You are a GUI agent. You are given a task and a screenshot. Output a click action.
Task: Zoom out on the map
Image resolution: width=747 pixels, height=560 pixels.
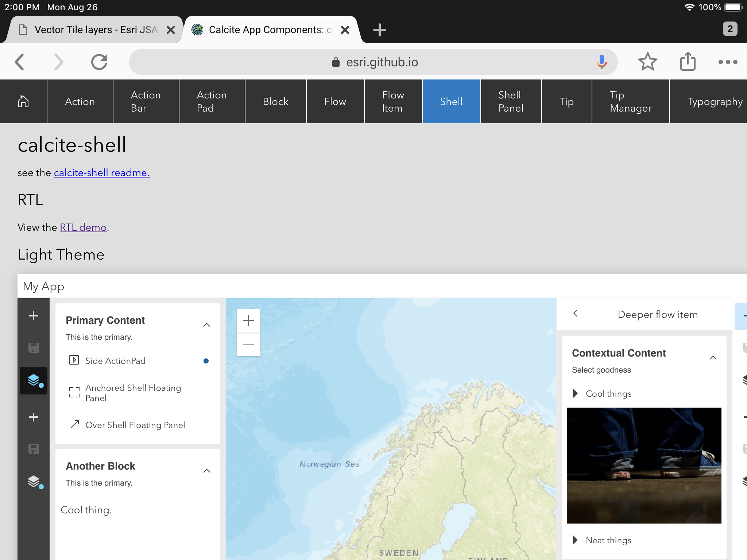coord(248,344)
